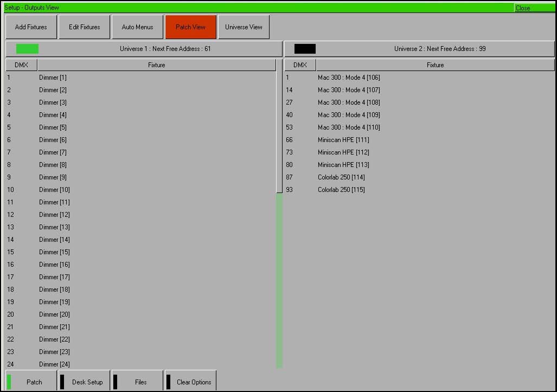The height and width of the screenshot is (392, 557).
Task: Select Dimmer [24] row
Action: tap(140, 364)
